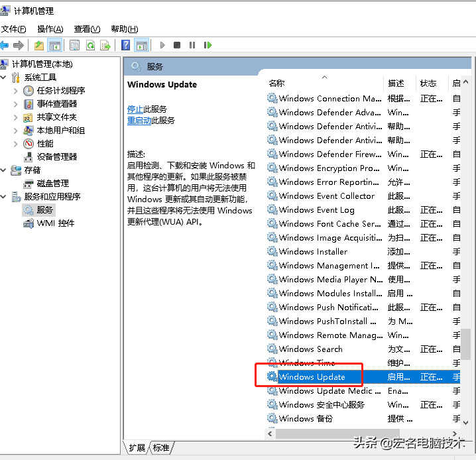
Task: Select Windows Installer service row
Action: click(x=363, y=252)
